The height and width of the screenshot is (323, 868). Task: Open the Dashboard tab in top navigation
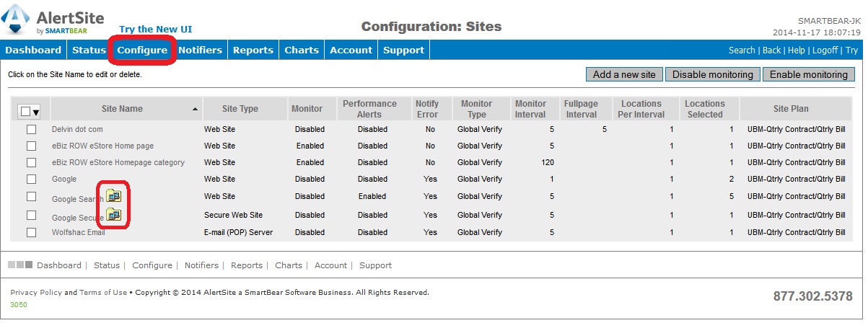click(33, 50)
